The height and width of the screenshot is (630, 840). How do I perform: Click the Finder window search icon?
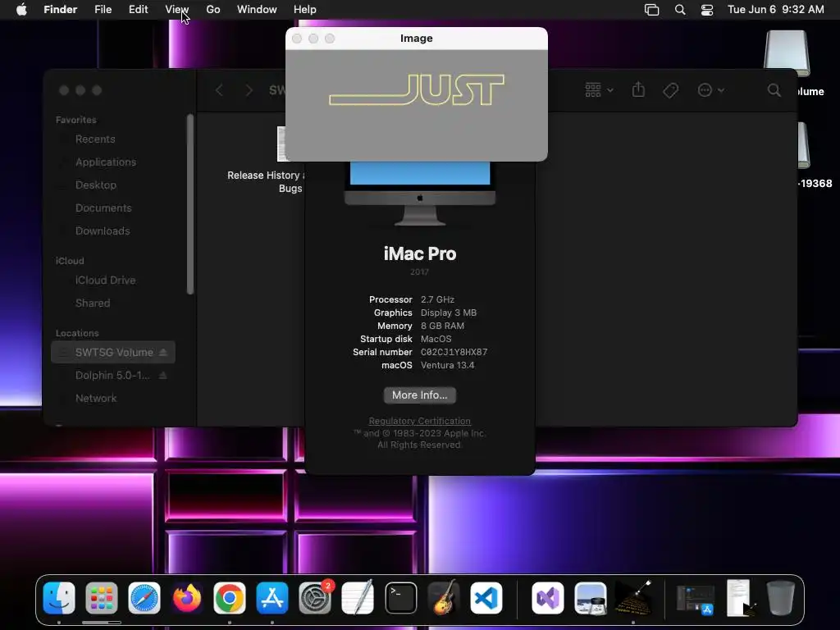point(774,90)
